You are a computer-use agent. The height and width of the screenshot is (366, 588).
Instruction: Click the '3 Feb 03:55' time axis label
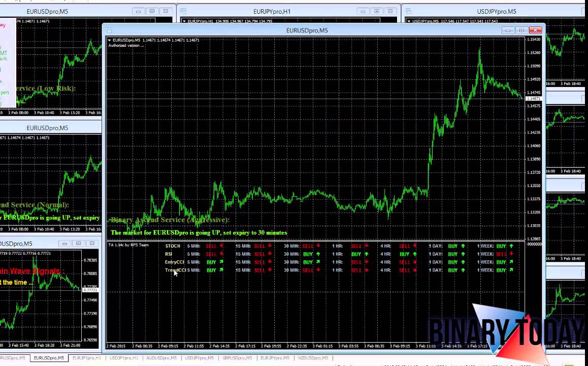click(x=348, y=346)
